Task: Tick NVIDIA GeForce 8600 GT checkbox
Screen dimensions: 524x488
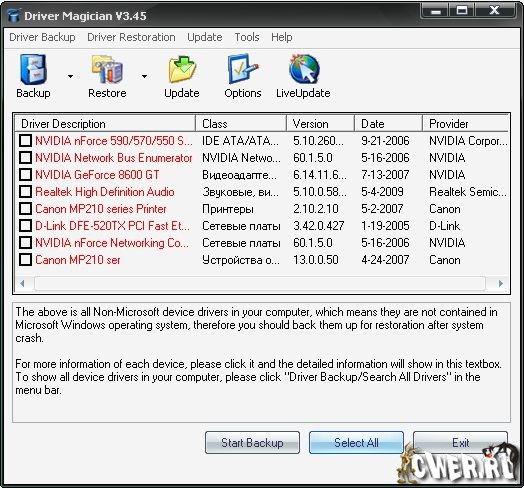Action: tap(25, 174)
